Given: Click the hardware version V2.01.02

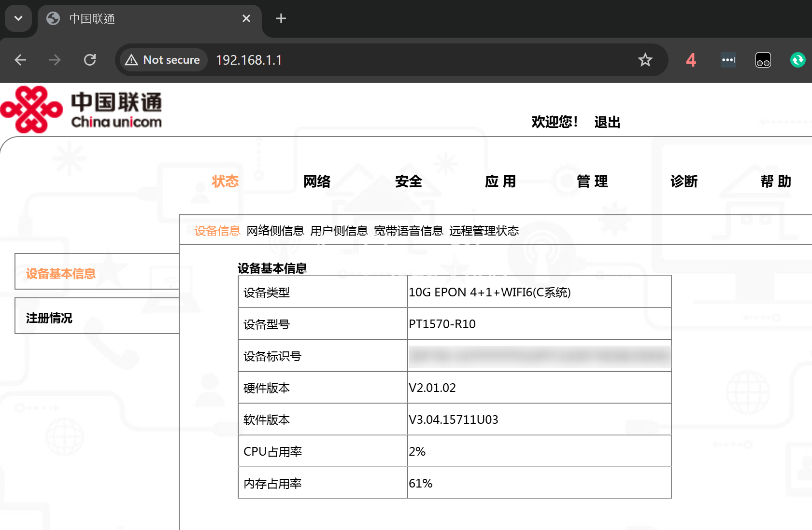Looking at the screenshot, I should point(432,388).
